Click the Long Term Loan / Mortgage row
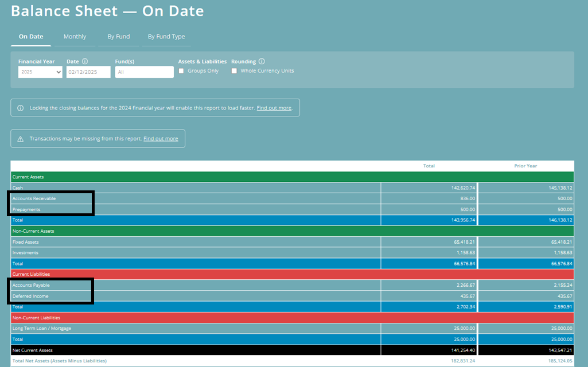Screen dimensions: 588x367 tap(292, 329)
